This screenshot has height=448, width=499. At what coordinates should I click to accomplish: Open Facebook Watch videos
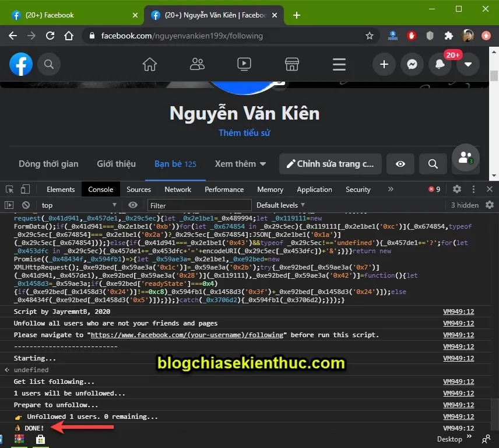[x=244, y=64]
